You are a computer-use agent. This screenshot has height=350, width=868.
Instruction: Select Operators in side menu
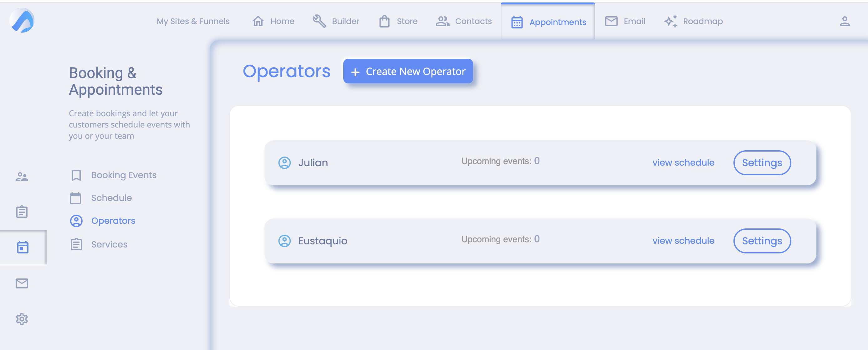[103, 221]
